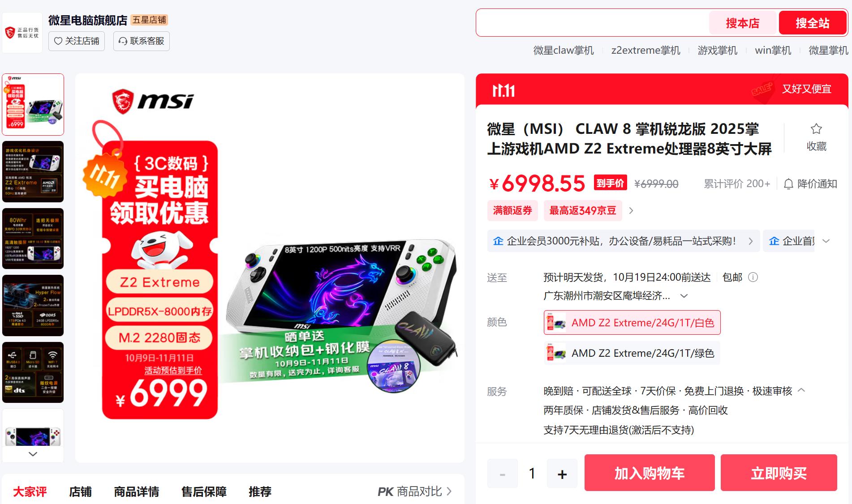Viewport: 852px width, 504px height.
Task: Click into the search input field
Action: click(x=593, y=23)
